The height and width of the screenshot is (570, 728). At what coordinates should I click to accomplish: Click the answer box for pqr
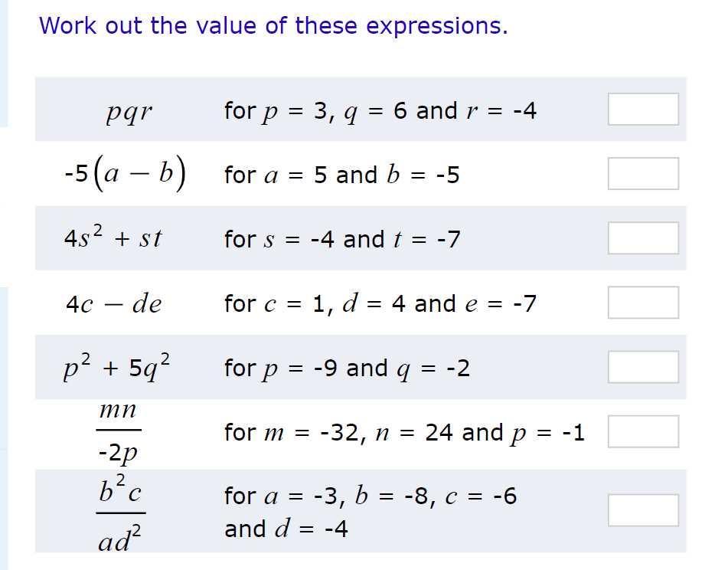click(x=643, y=109)
